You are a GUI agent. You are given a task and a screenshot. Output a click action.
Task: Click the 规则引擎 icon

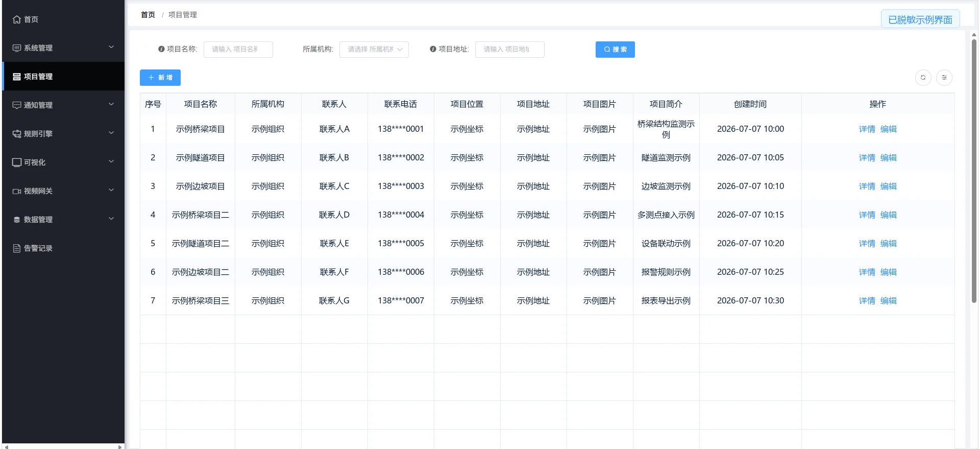(17, 134)
